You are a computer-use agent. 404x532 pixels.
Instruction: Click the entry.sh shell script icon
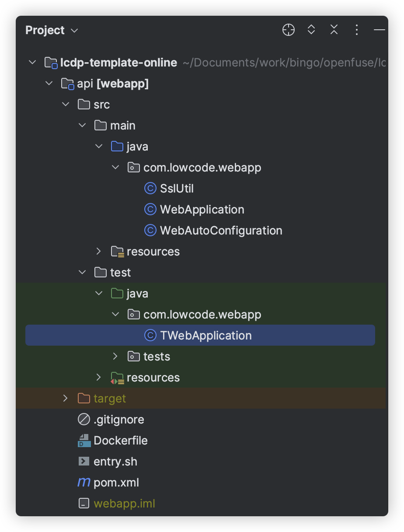(84, 462)
